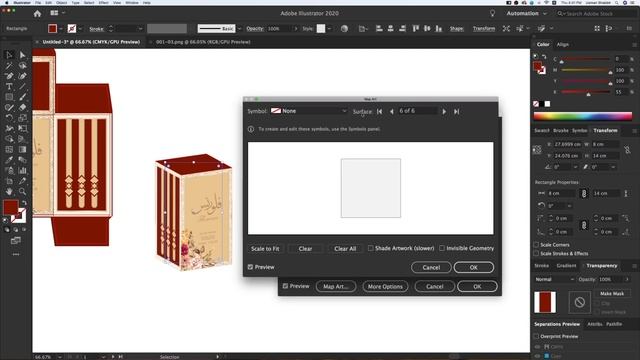Click the large fill color swatch in toolbar
The height and width of the screenshot is (360, 640).
(x=11, y=207)
